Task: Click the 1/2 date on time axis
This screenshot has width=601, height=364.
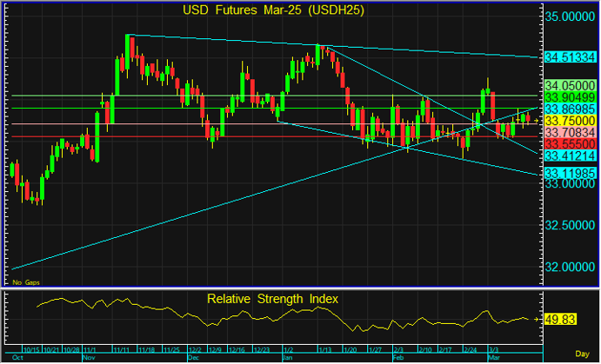Action: 288,350
